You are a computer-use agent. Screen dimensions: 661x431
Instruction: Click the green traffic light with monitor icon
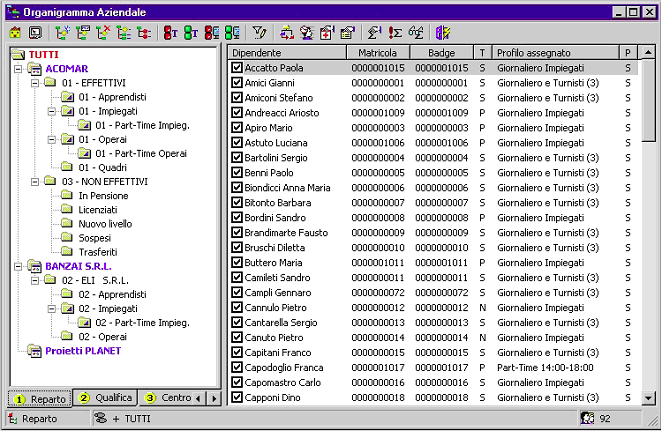point(232,32)
